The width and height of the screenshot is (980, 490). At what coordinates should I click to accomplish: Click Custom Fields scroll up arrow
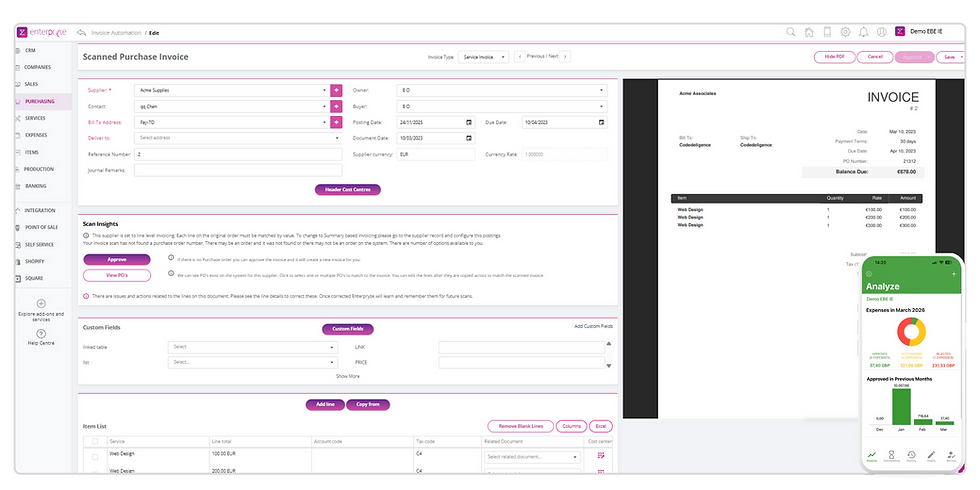[609, 344]
